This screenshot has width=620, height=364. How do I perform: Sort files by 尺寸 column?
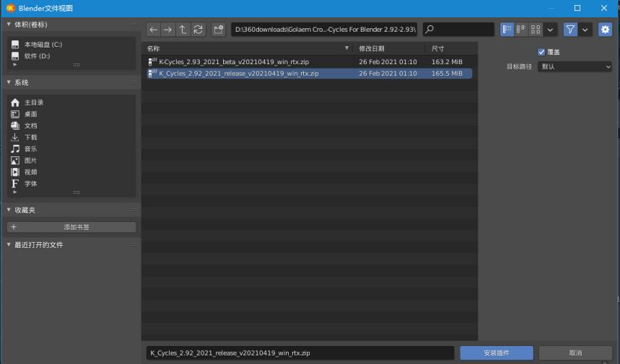(437, 48)
